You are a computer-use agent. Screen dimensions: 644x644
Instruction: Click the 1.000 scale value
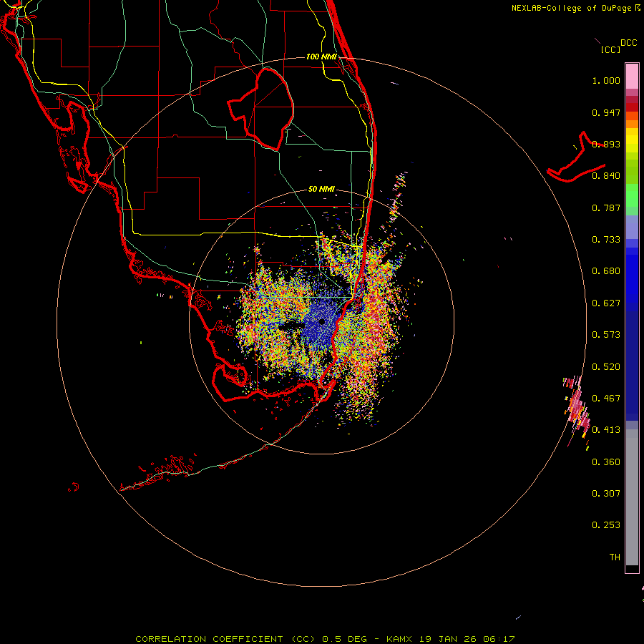[606, 80]
